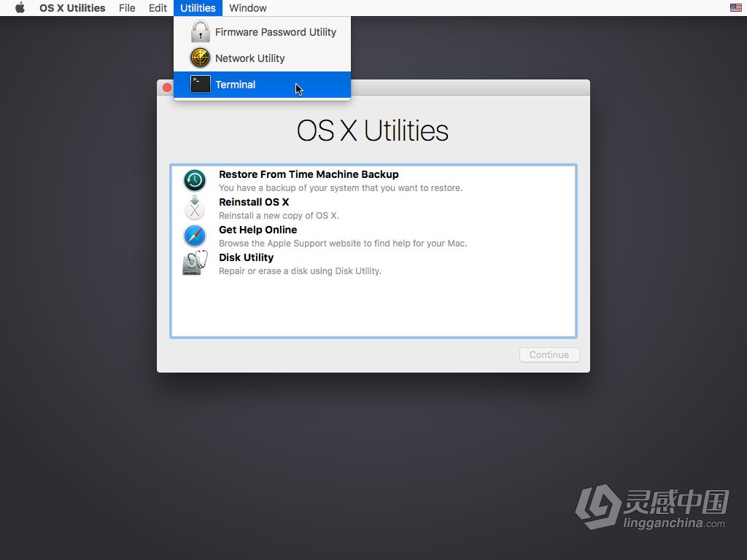Choose Firmware Password Utility from the menu

[x=275, y=32]
